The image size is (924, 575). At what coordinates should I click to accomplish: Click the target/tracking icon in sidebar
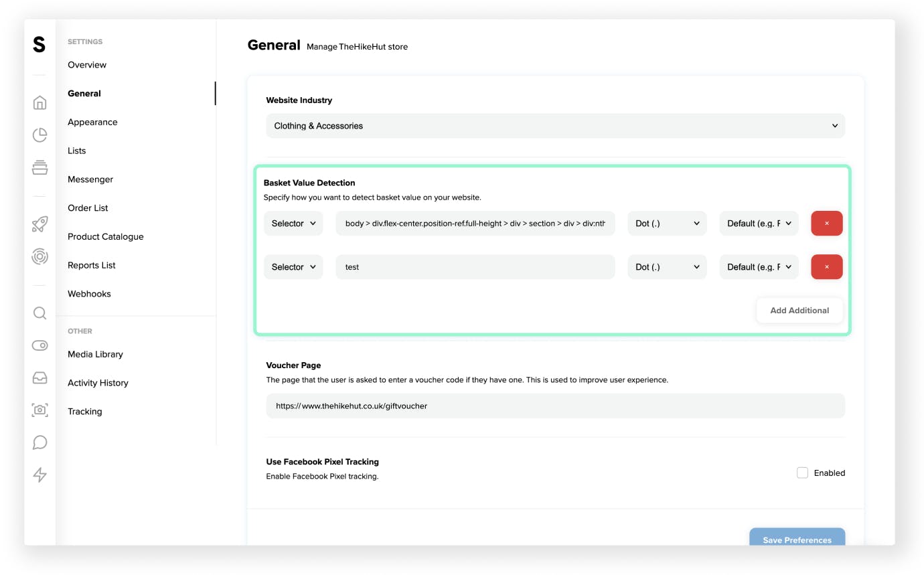pos(40,256)
